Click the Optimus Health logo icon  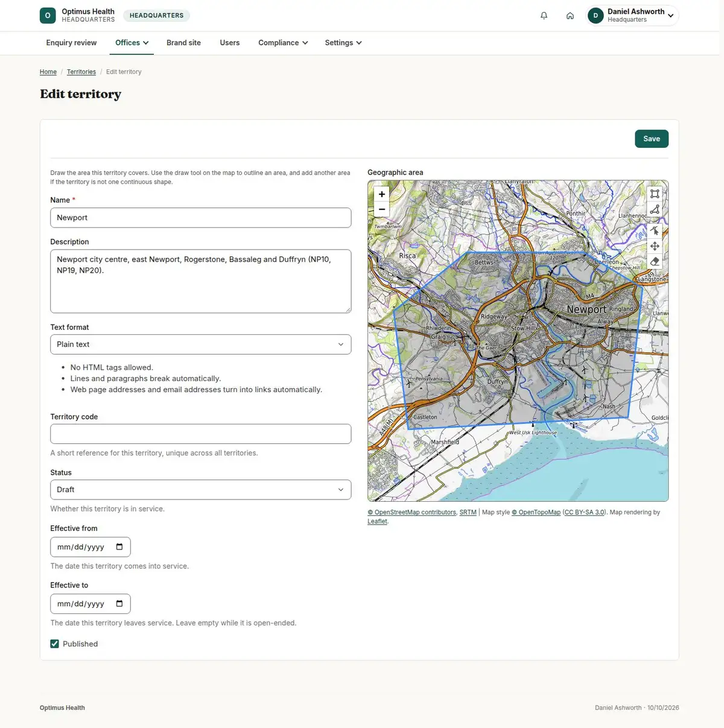(48, 16)
